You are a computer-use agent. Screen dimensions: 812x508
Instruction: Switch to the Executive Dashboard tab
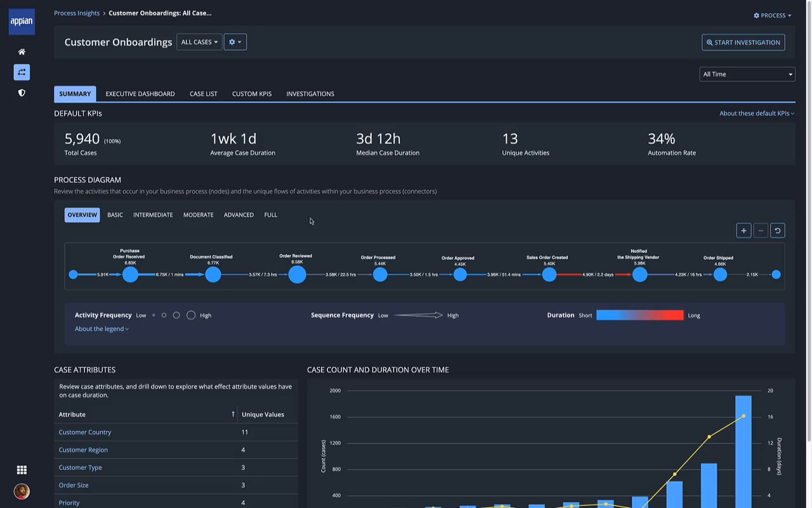pos(140,94)
